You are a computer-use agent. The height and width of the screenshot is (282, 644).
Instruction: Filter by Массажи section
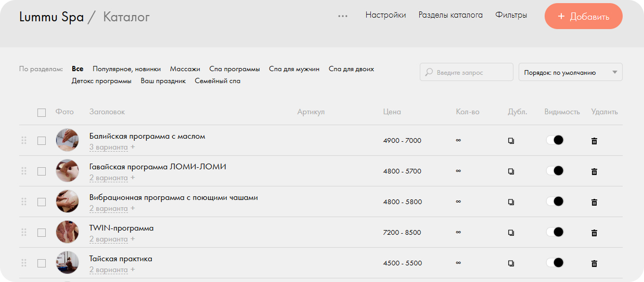point(185,69)
